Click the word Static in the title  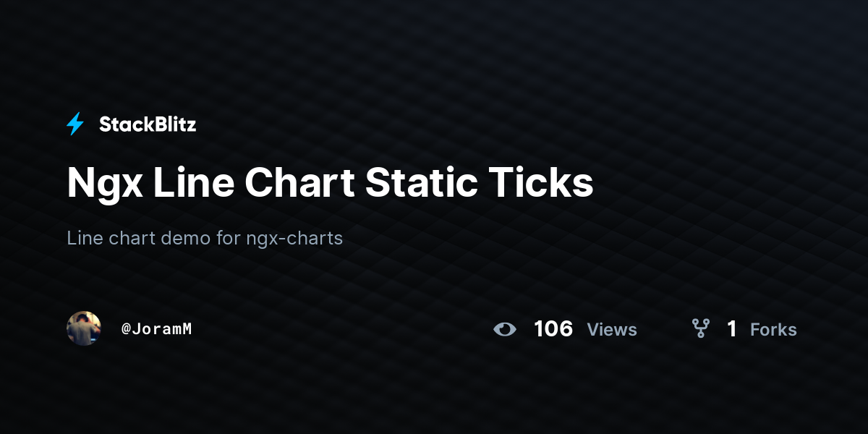tap(421, 182)
